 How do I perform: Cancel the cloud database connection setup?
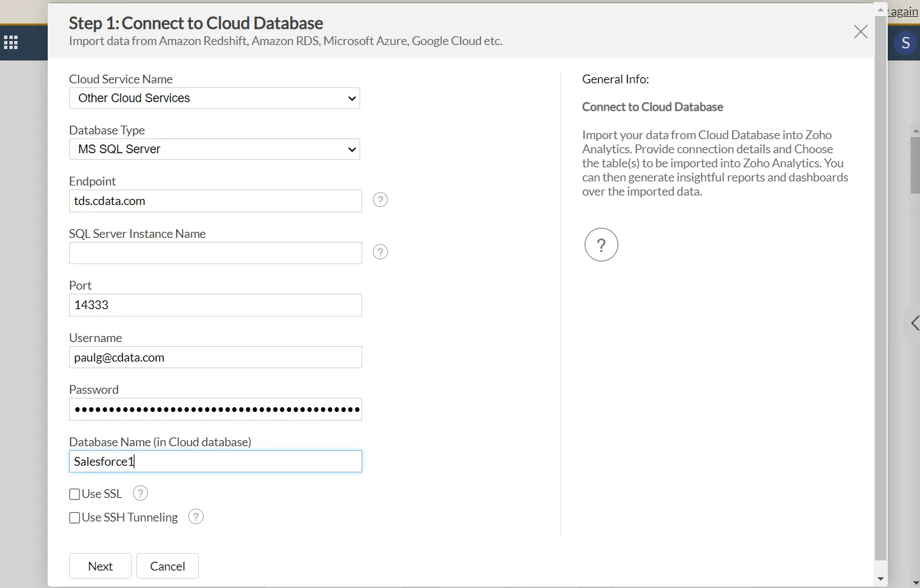(x=167, y=566)
